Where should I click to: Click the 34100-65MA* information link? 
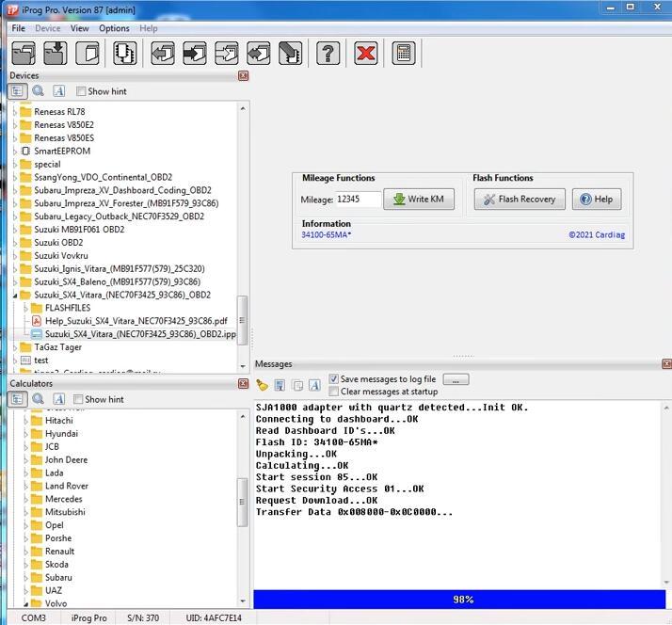(x=327, y=234)
